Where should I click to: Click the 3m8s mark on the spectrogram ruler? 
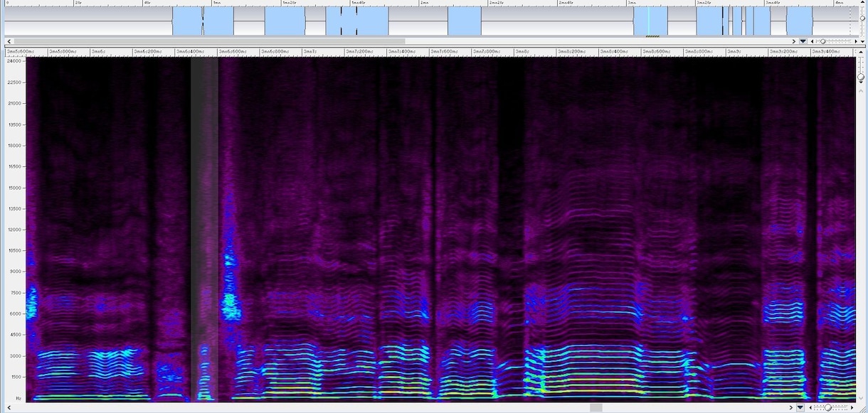click(x=522, y=52)
